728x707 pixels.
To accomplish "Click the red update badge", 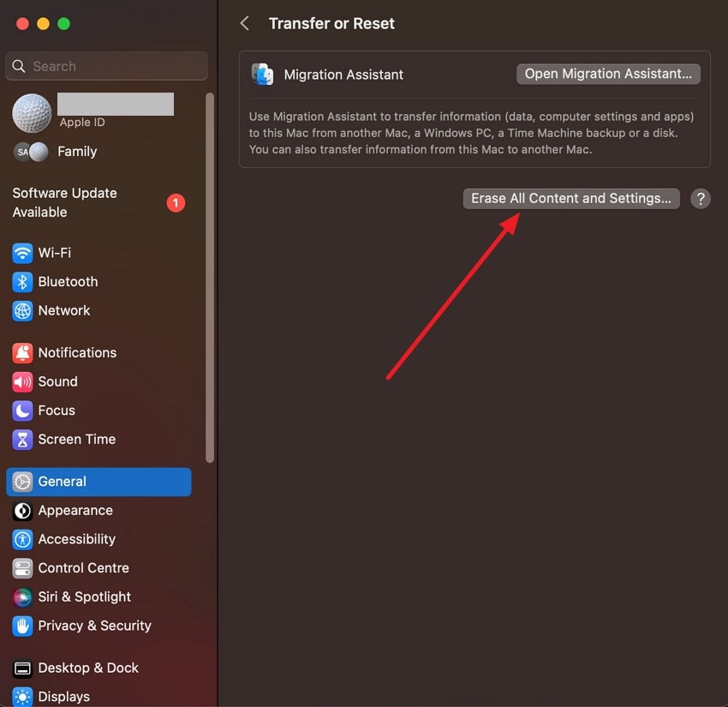I will [x=176, y=202].
